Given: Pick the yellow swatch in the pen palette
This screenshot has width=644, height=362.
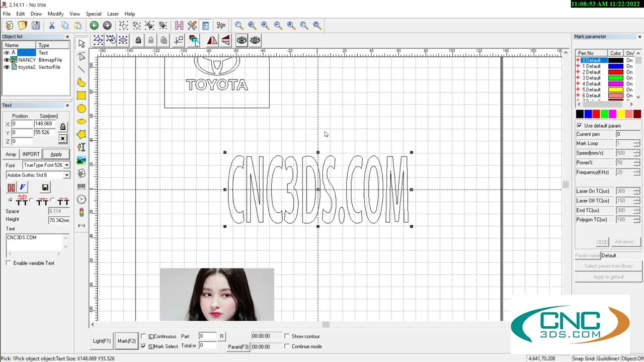Looking at the screenshot, I should pyautogui.click(x=621, y=114).
